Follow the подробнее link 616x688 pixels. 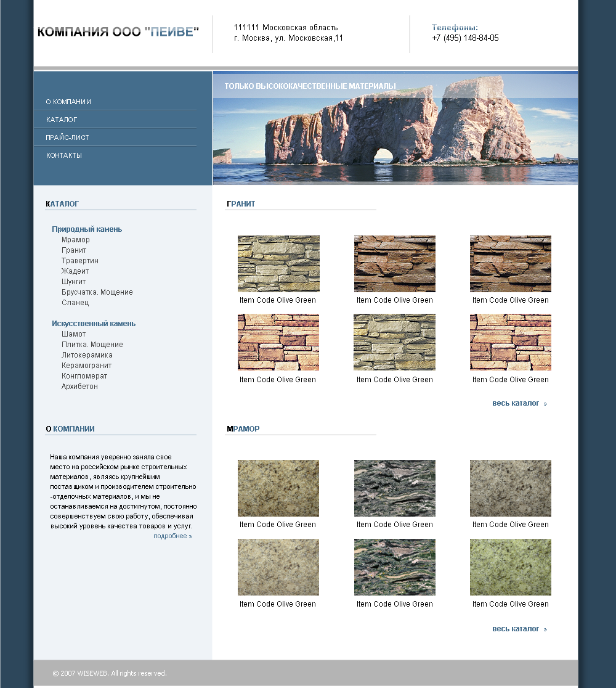click(172, 536)
